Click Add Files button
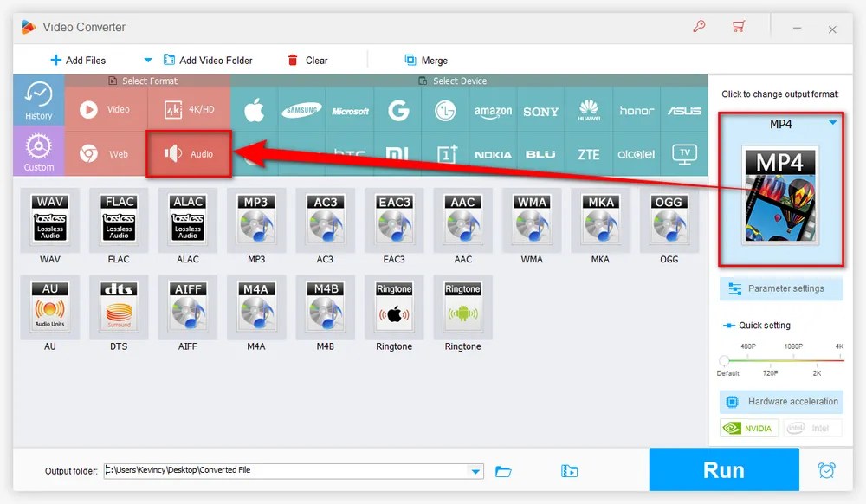Image resolution: width=866 pixels, height=504 pixels. (78, 60)
